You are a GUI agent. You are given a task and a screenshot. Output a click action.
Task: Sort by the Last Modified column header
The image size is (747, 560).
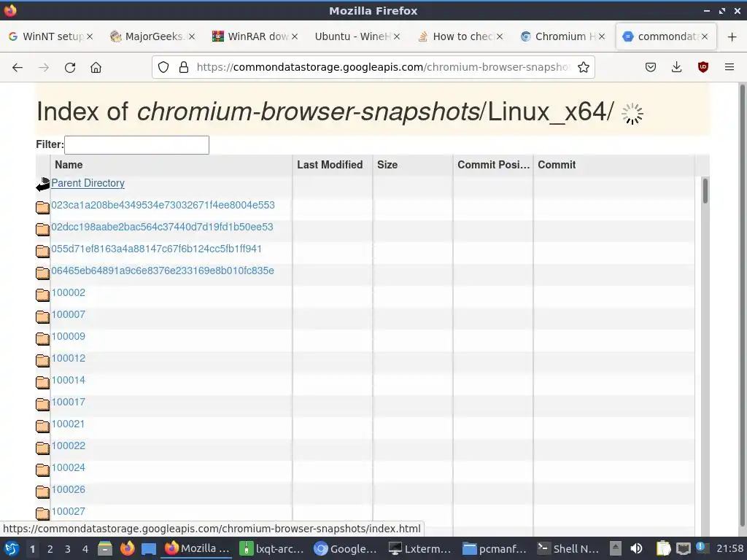coord(333,165)
